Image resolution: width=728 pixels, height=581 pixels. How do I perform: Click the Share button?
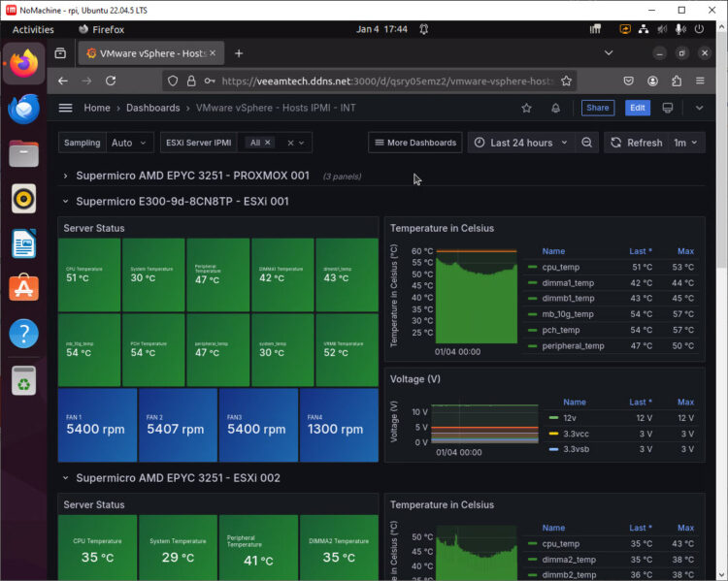597,108
